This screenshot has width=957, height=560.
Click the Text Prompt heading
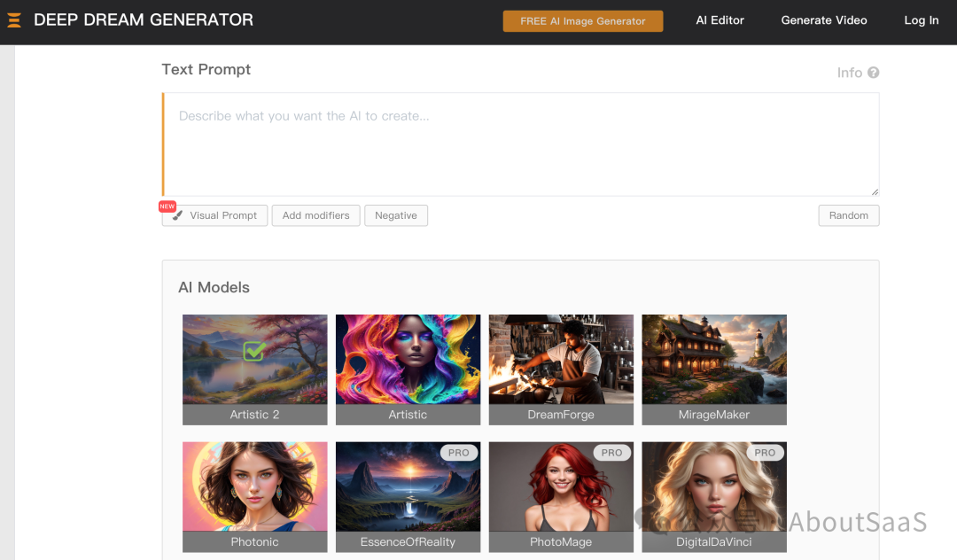(206, 69)
